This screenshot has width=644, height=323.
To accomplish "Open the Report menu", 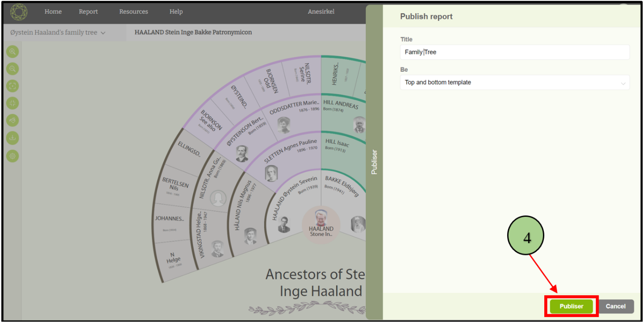I will 88,12.
